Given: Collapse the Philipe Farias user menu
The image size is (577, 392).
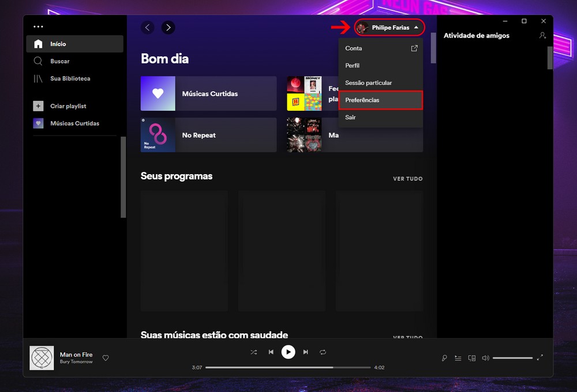Looking at the screenshot, I should tap(390, 28).
